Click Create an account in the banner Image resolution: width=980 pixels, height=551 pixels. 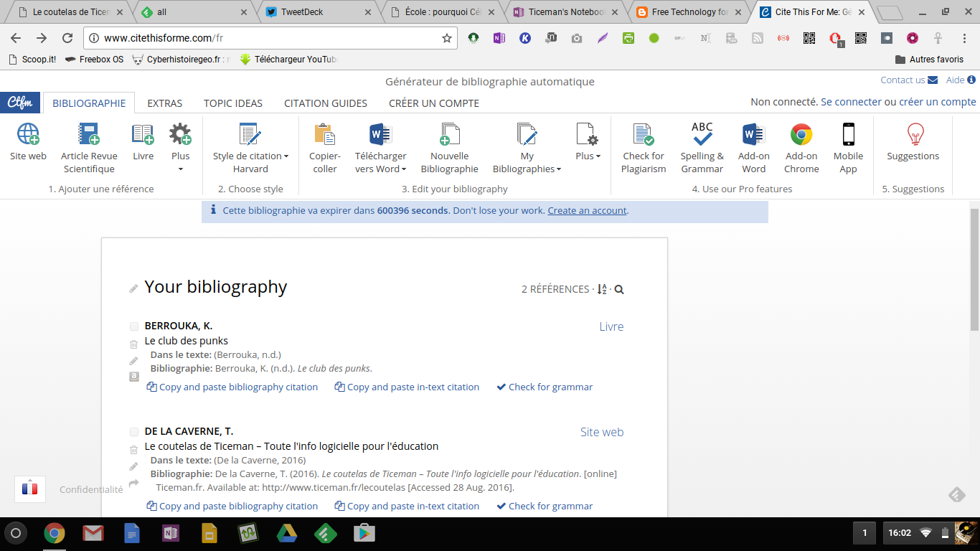[x=587, y=211]
